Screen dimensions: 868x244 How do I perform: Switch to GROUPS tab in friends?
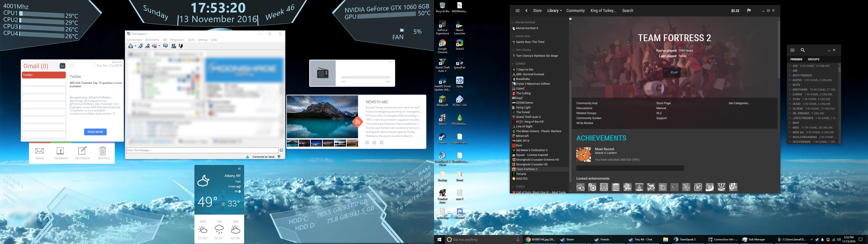coord(814,59)
